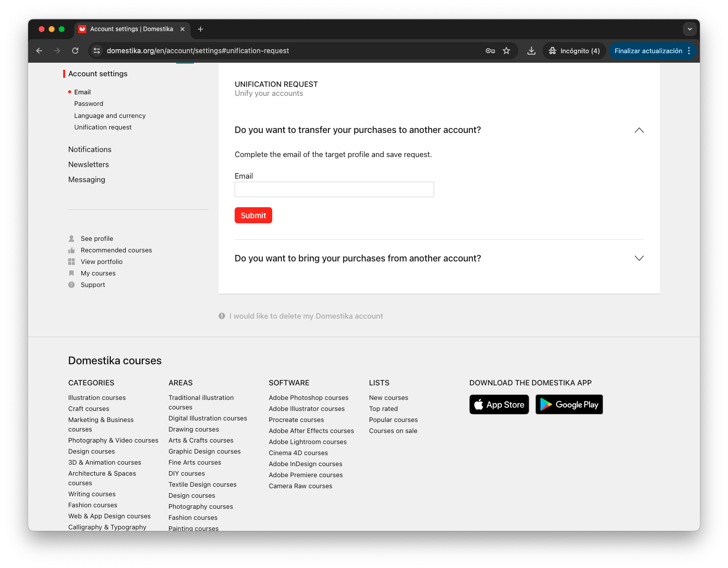Open Web & App Design courses link
728x568 pixels.
(x=109, y=516)
